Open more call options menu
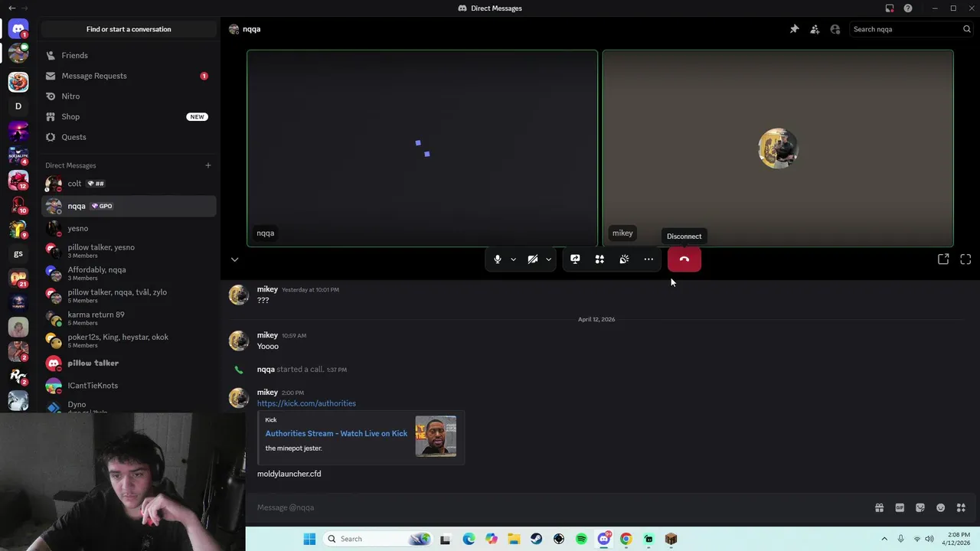 pos(648,259)
